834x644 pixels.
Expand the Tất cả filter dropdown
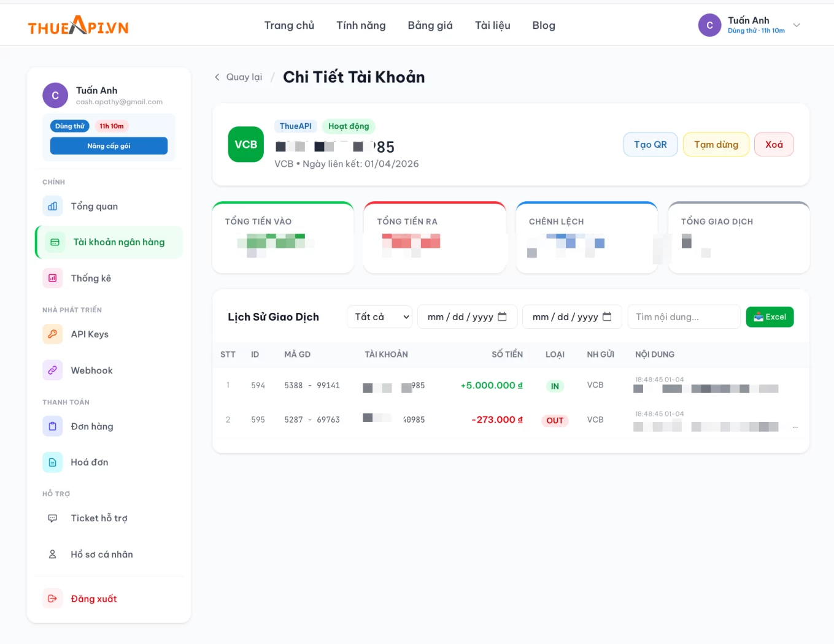tap(380, 316)
